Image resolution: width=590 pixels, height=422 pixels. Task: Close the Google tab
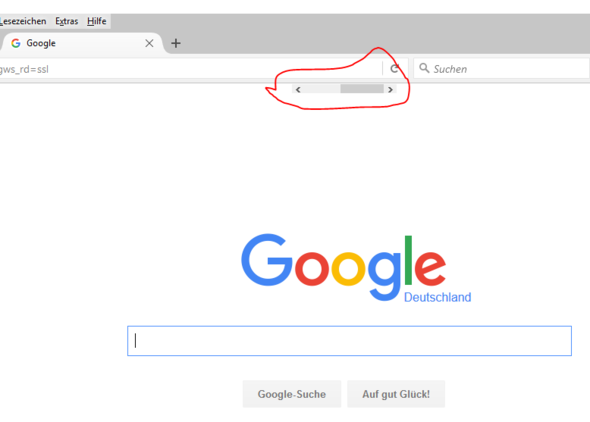149,43
